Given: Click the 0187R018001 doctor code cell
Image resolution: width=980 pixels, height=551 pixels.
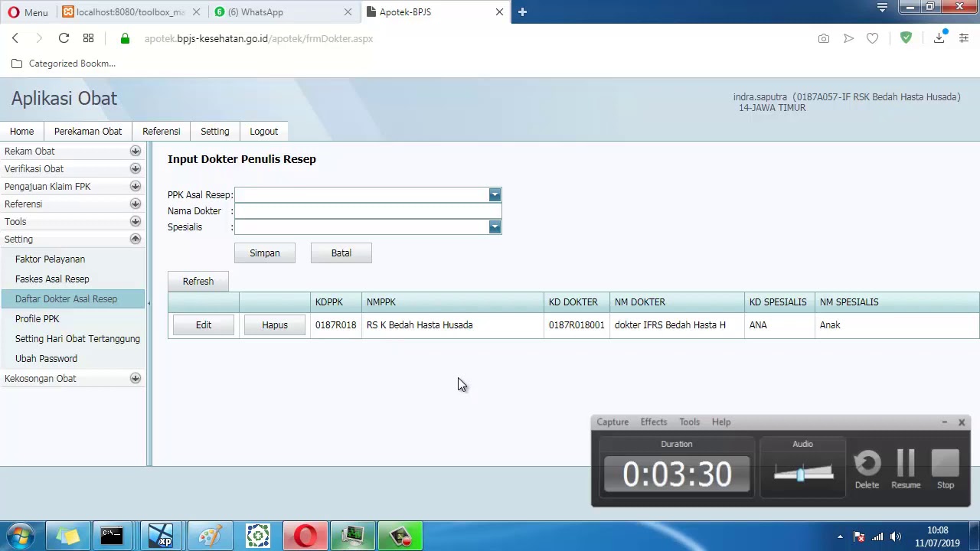Looking at the screenshot, I should click(577, 325).
